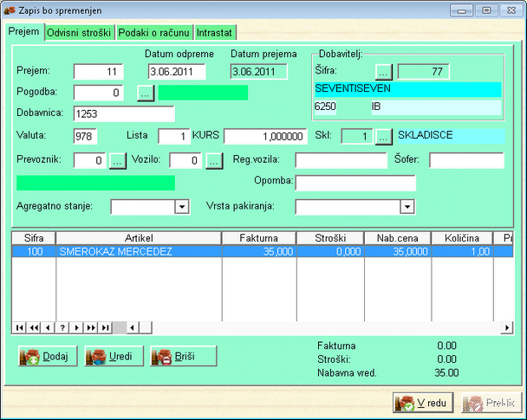
Task: Open supplier lookup next to Šifra
Action: pyautogui.click(x=384, y=71)
